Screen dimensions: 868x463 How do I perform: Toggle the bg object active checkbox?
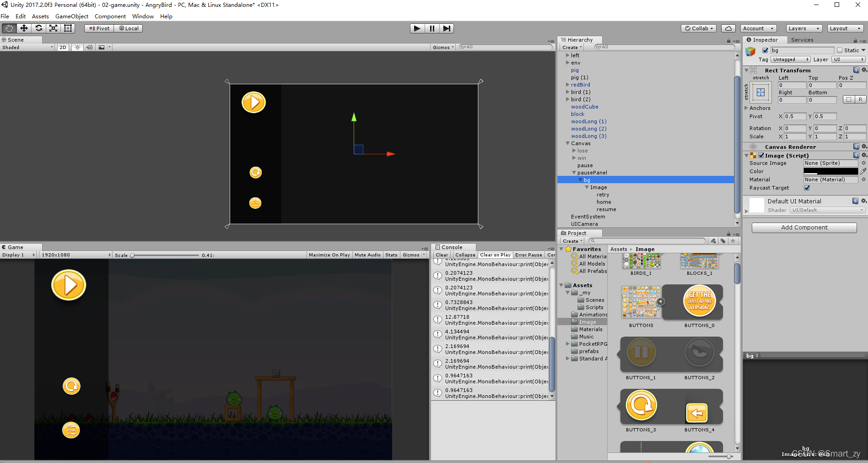[x=765, y=50]
